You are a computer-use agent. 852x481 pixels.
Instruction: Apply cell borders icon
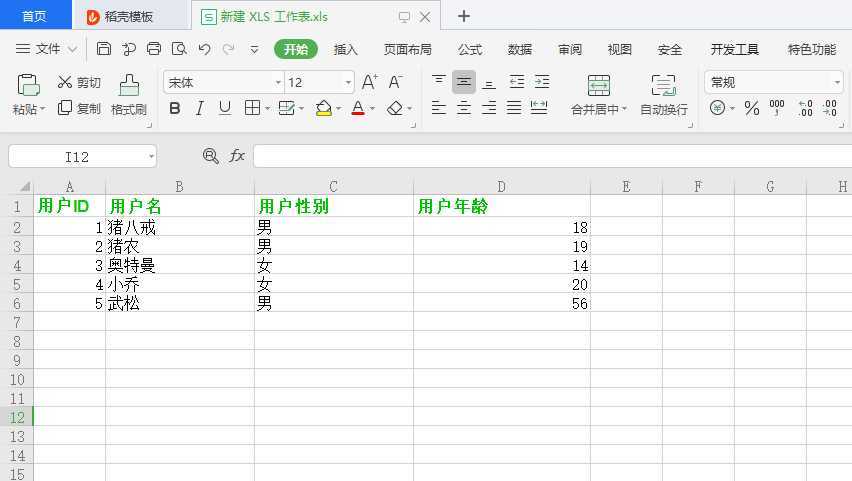252,108
